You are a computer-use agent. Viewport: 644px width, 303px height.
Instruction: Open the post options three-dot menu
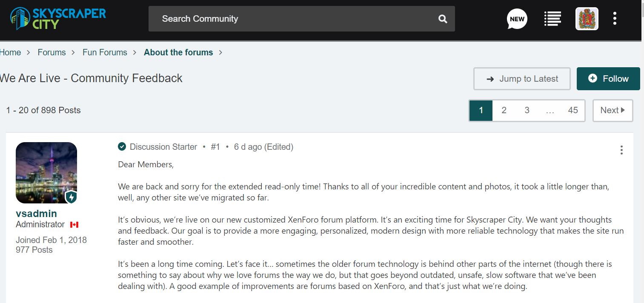click(x=621, y=150)
